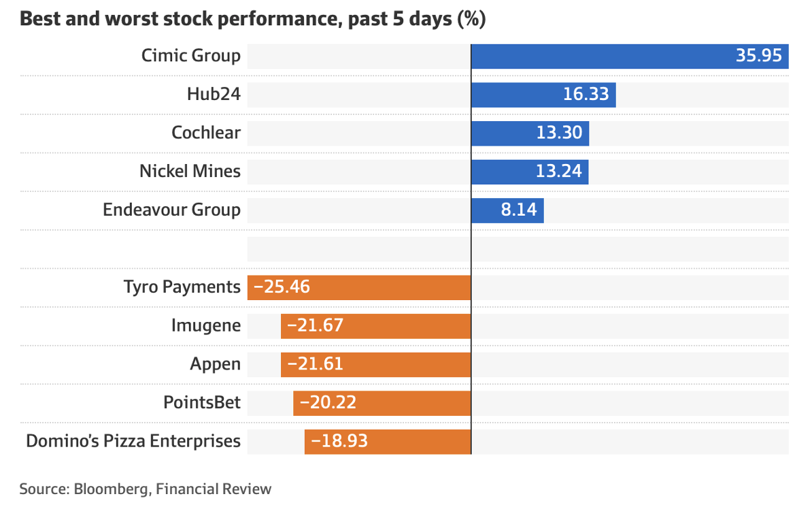Click the Cochlear company label
812x505 pixels.
pos(206,133)
